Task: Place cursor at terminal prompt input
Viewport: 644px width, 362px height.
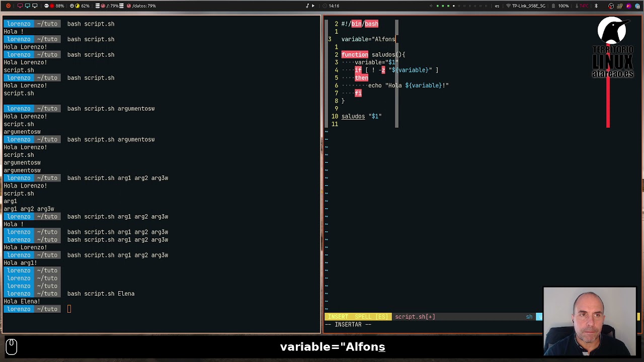Action: (x=69, y=309)
